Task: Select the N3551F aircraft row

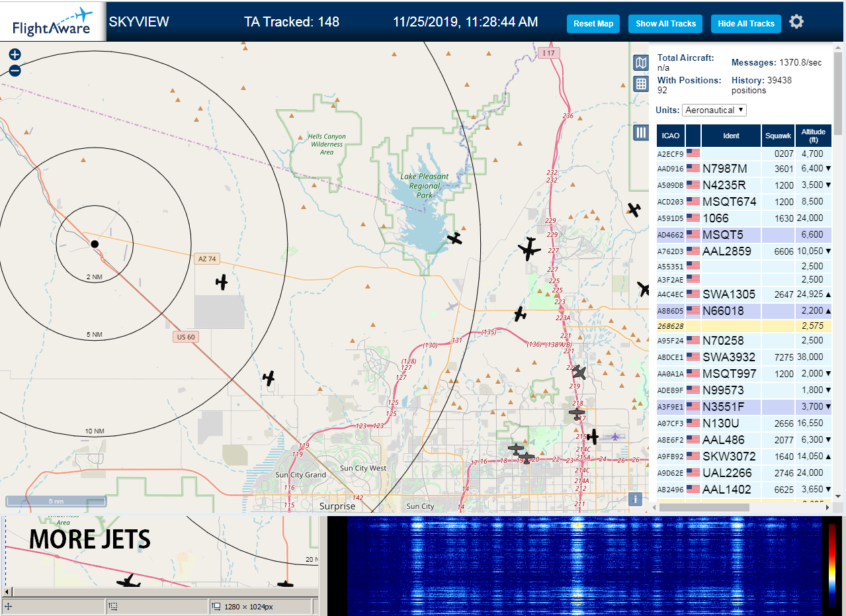Action: (744, 407)
